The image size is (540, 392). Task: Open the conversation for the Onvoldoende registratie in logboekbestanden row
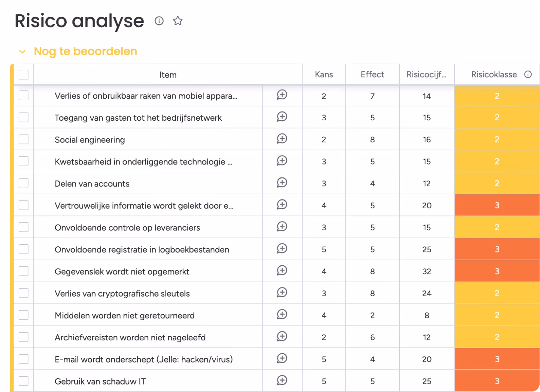282,249
